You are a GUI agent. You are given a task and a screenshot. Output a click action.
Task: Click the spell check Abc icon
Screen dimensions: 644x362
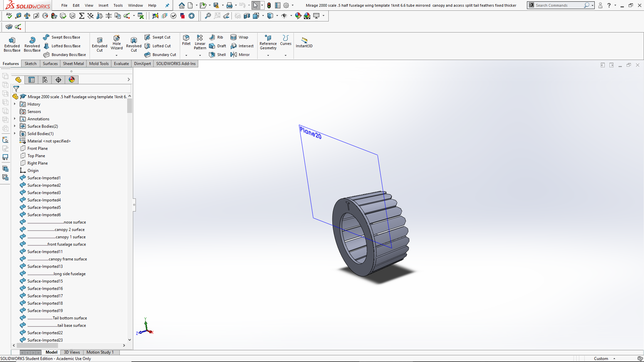click(x=9, y=16)
